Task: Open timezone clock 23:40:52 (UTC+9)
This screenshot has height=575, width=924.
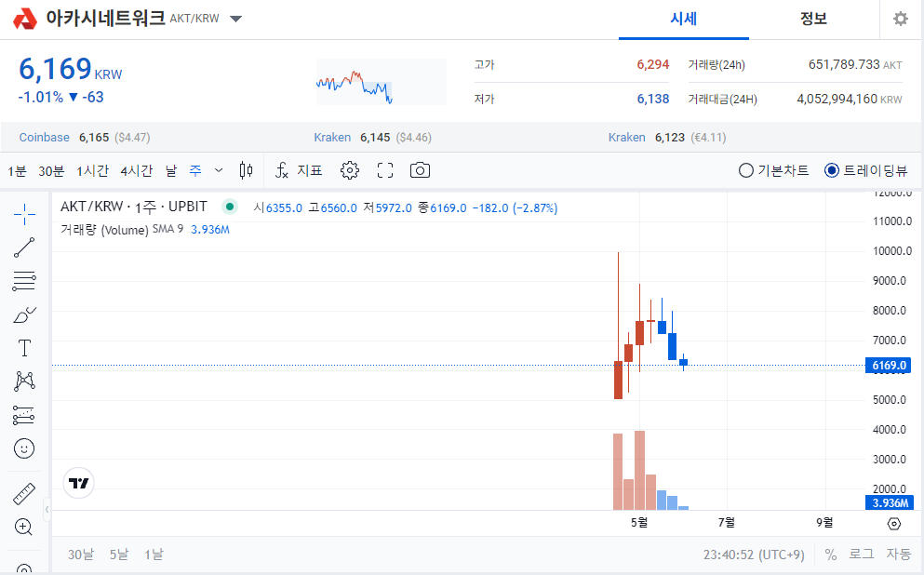Action: click(x=754, y=555)
